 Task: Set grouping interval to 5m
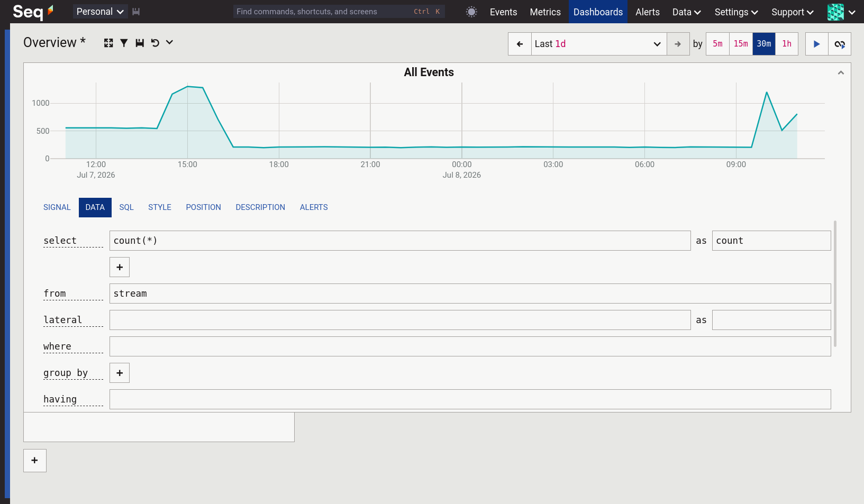pyautogui.click(x=717, y=44)
